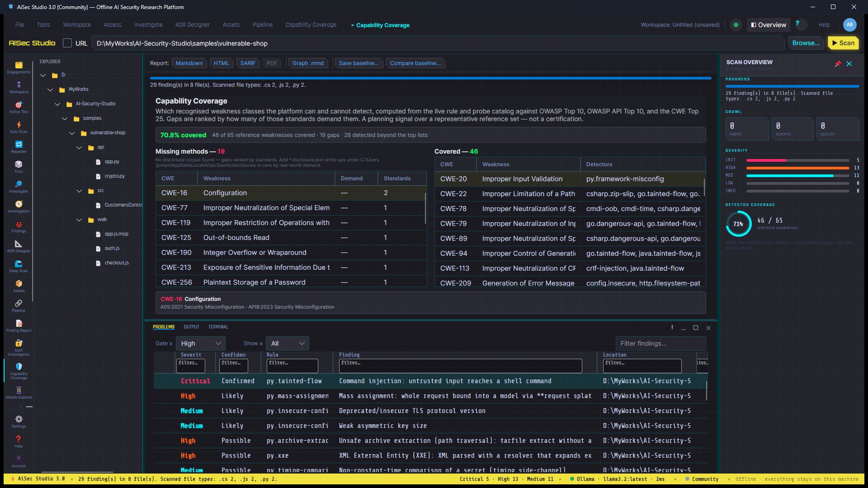Select the CWE-78 covered row
This screenshot has width=868, height=488.
[570, 209]
